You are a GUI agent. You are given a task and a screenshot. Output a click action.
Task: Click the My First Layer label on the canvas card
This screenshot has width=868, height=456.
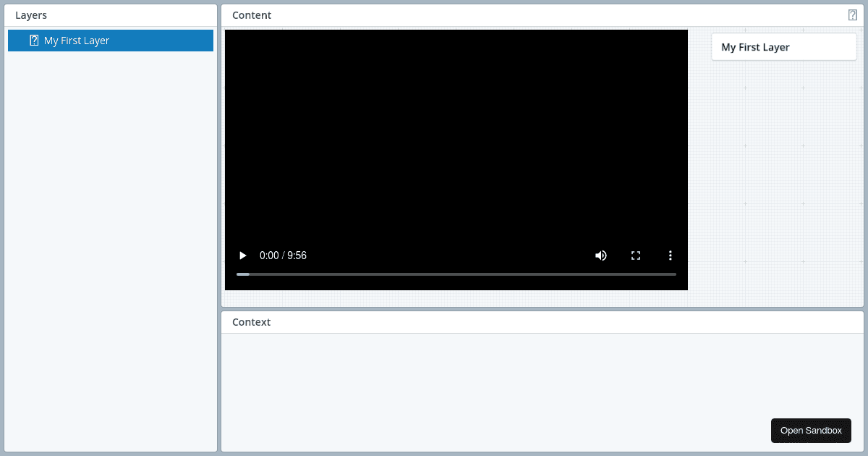(x=755, y=47)
